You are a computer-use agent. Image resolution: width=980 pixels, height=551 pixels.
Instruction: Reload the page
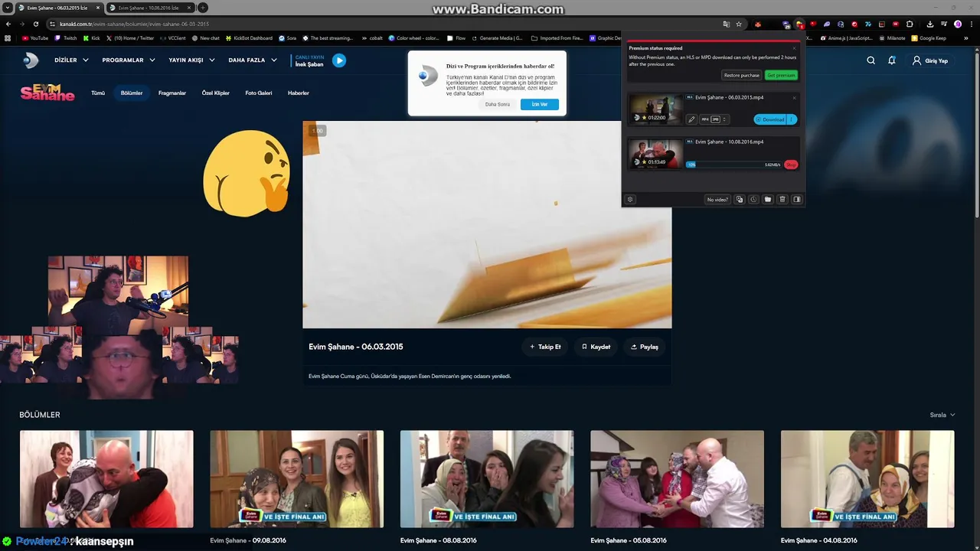[x=36, y=24]
